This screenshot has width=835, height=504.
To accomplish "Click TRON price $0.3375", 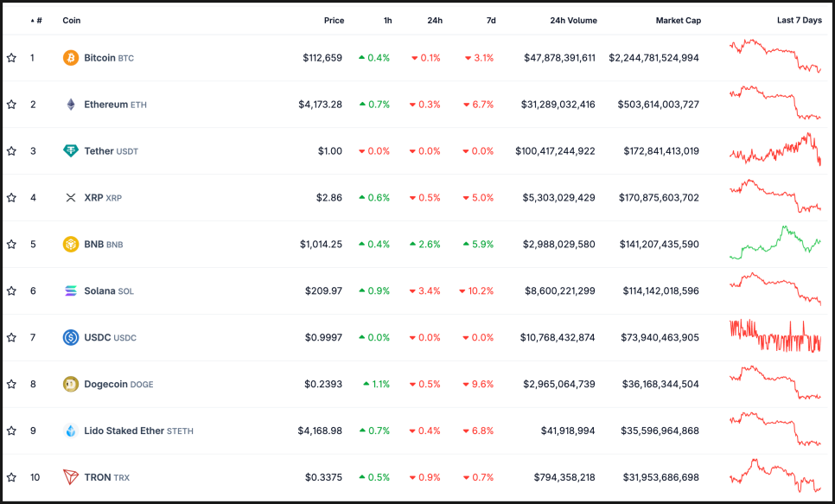I will click(x=324, y=477).
